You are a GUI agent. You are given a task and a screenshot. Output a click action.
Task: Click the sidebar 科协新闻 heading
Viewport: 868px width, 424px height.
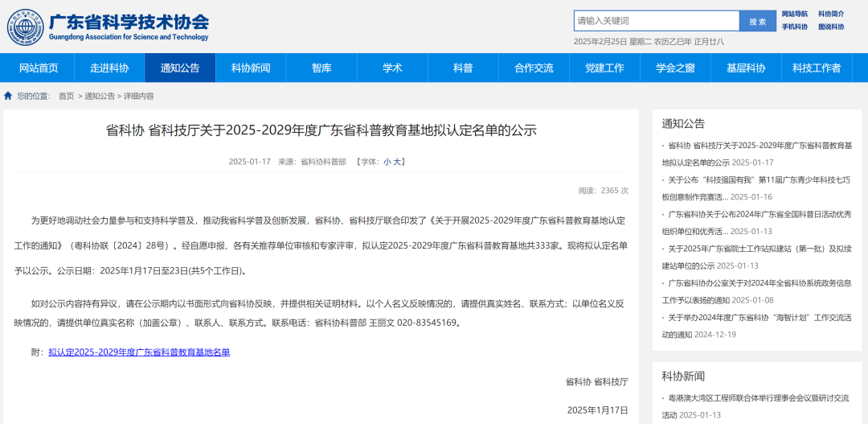point(683,377)
